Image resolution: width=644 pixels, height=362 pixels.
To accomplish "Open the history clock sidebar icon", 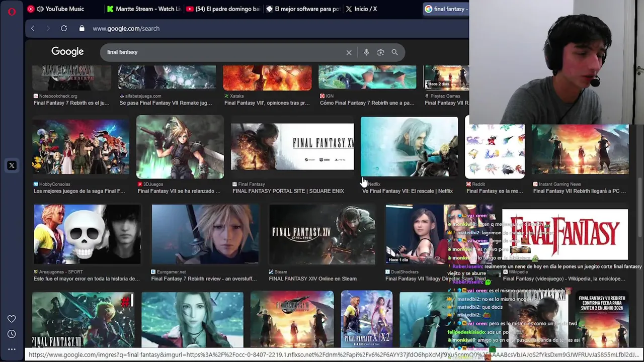I will pos(12,334).
